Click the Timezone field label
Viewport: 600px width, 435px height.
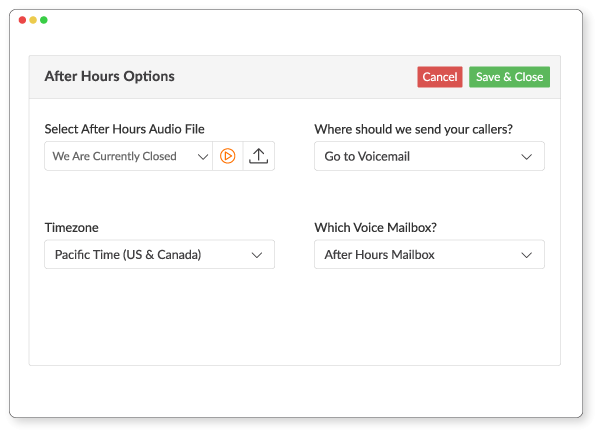coord(72,228)
